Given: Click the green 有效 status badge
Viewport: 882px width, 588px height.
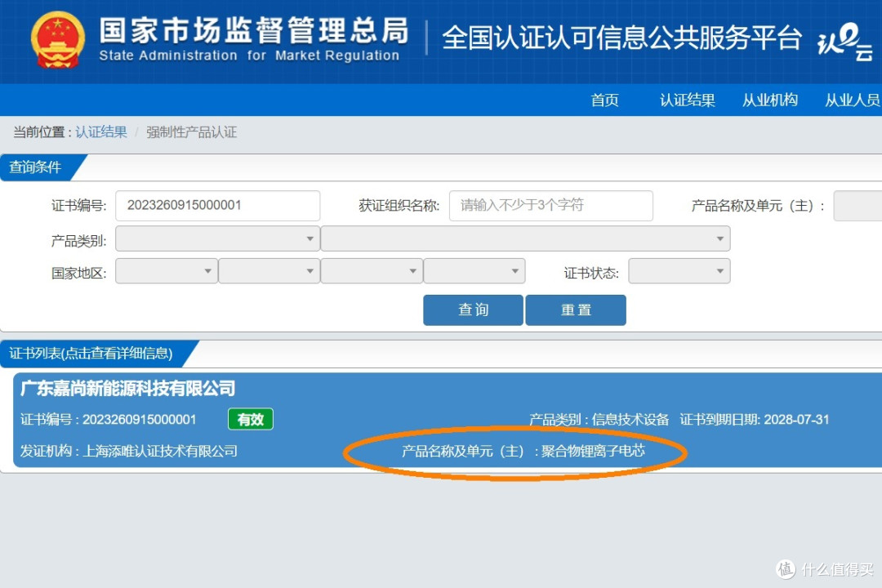Looking at the screenshot, I should 251,419.
